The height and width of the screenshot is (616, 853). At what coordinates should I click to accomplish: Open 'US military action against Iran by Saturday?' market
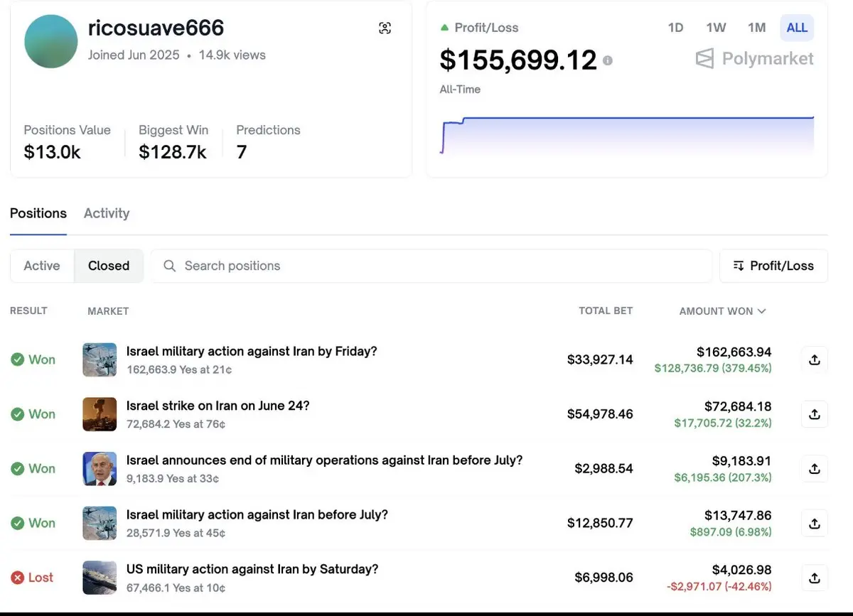click(252, 569)
